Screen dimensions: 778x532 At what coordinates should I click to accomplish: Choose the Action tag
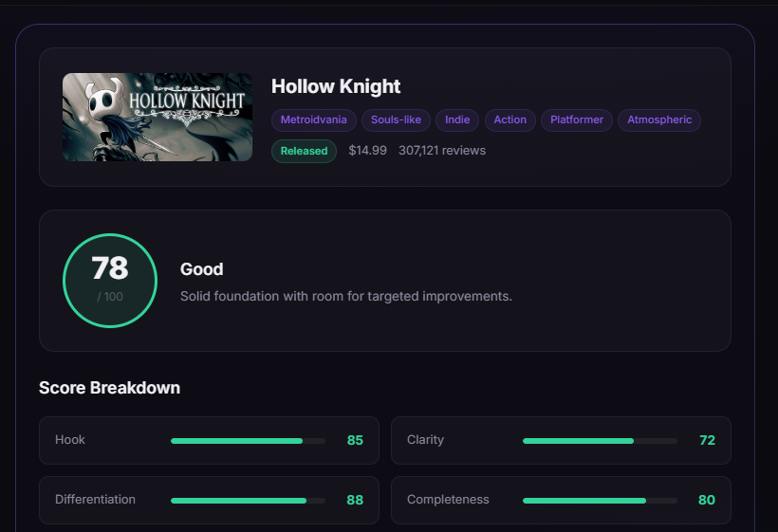tap(509, 120)
